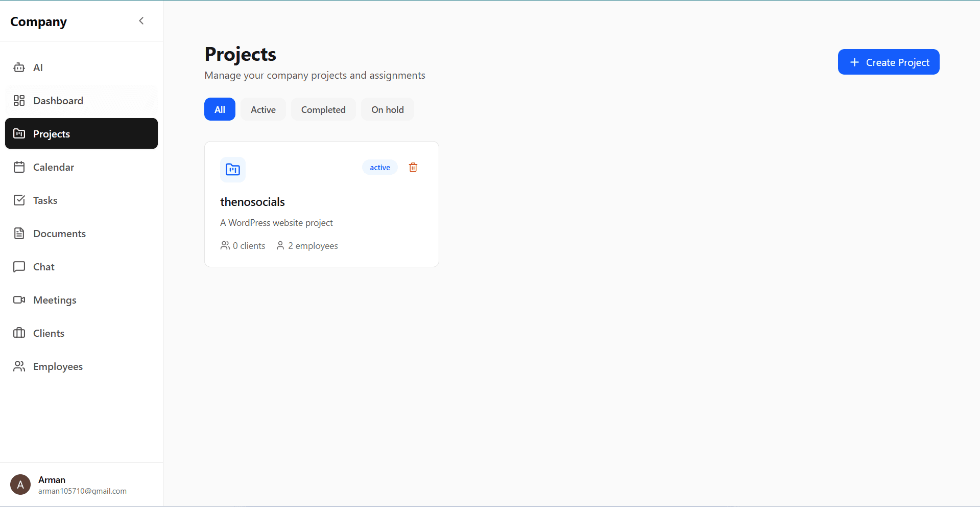Switch to the Completed filter
980x507 pixels.
(x=323, y=109)
